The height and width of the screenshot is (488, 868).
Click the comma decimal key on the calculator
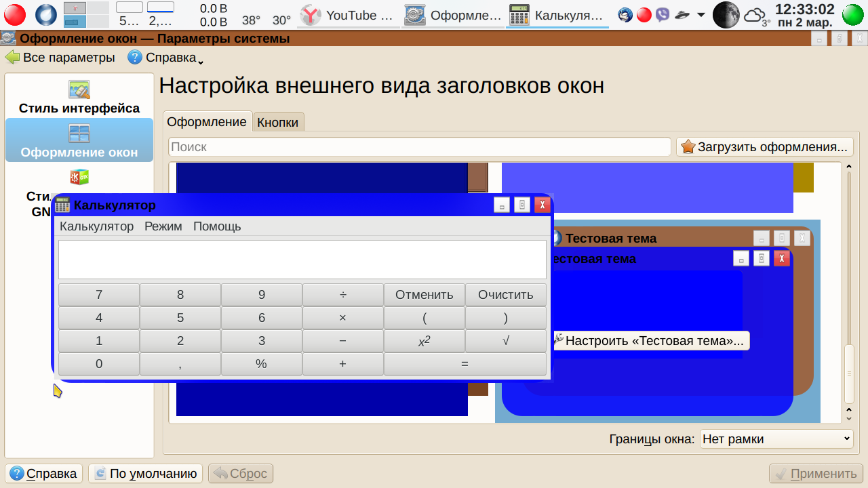pyautogui.click(x=180, y=364)
